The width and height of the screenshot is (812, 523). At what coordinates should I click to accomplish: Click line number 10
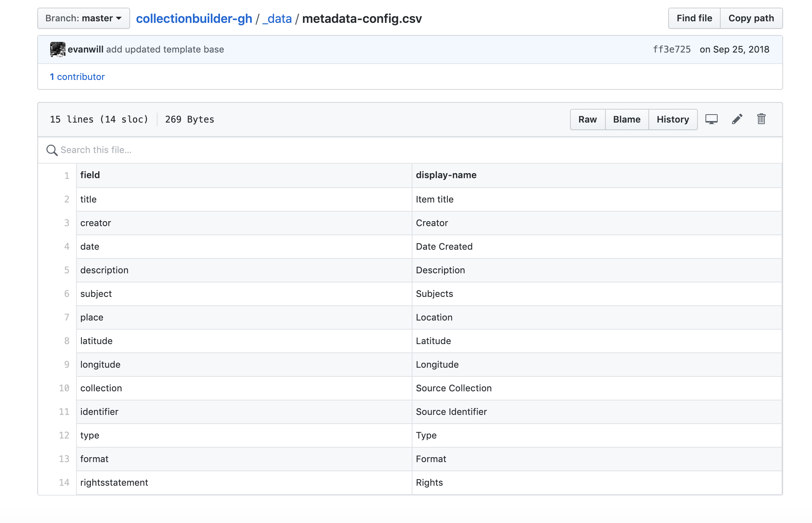[64, 388]
